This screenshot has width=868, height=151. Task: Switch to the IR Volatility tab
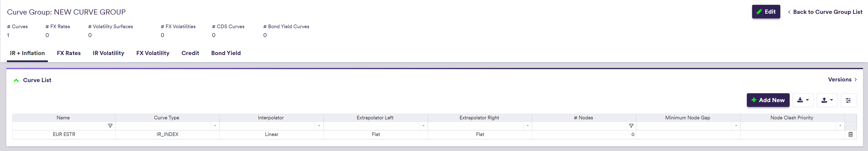pyautogui.click(x=108, y=53)
